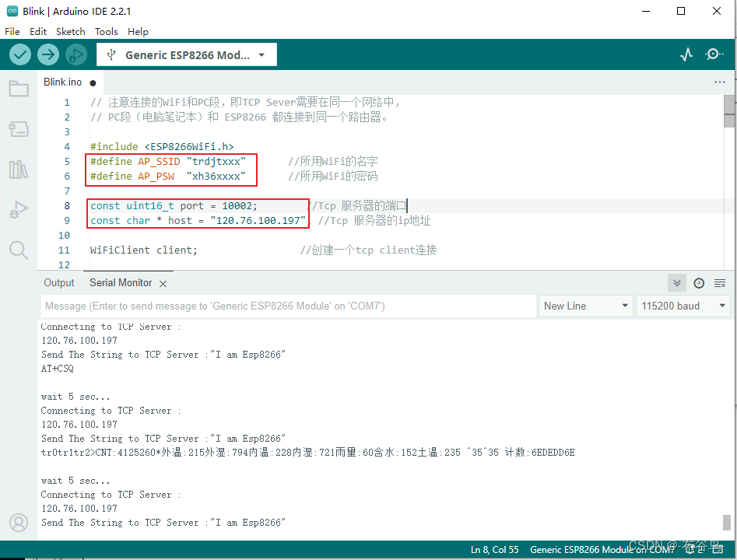Open the Boards Manager sidebar panel
The width and height of the screenshot is (737, 560).
[19, 129]
